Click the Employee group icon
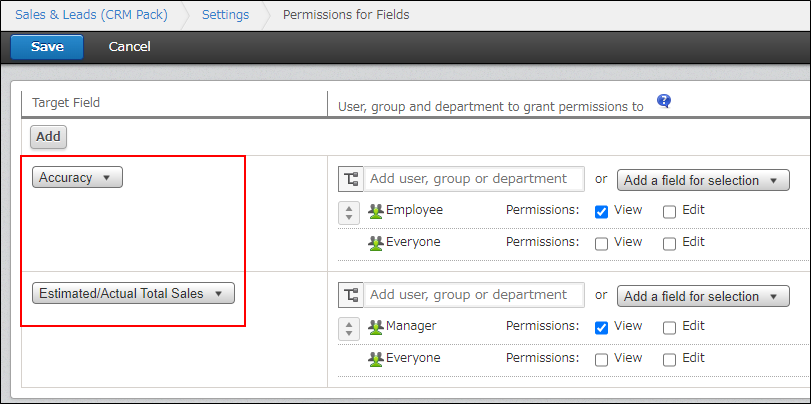This screenshot has width=811, height=404. tap(376, 211)
